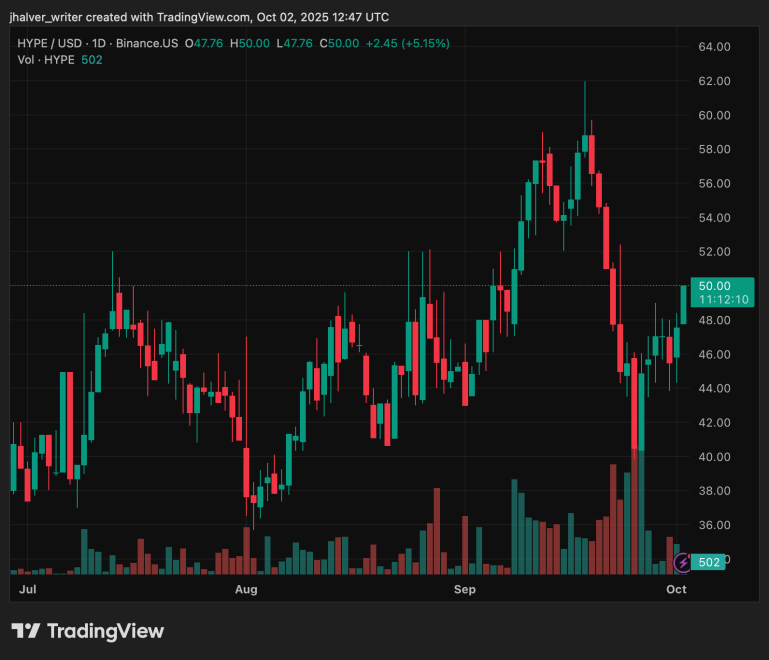Select the Sep label on time axis

(x=464, y=590)
